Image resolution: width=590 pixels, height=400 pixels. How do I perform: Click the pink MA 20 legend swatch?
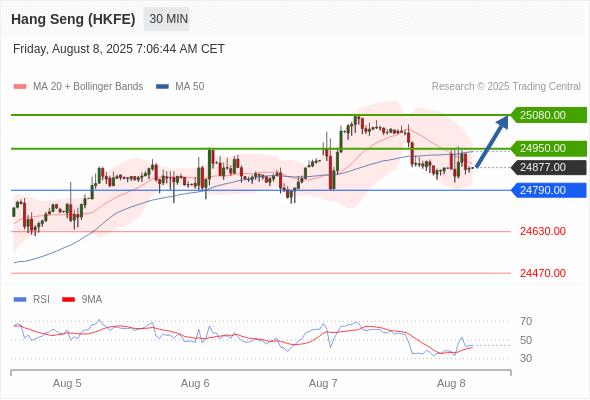pos(20,87)
